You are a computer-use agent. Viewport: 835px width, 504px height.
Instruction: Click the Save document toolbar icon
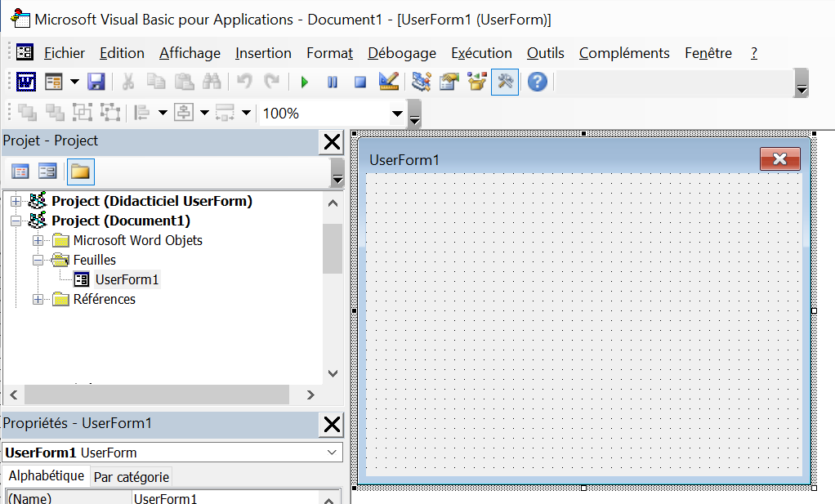96,82
